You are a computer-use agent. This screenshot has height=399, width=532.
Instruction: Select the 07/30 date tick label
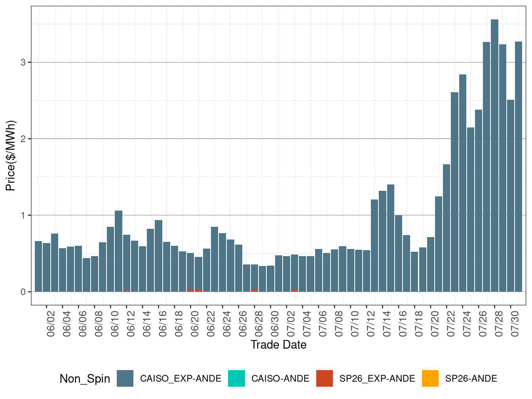point(515,324)
